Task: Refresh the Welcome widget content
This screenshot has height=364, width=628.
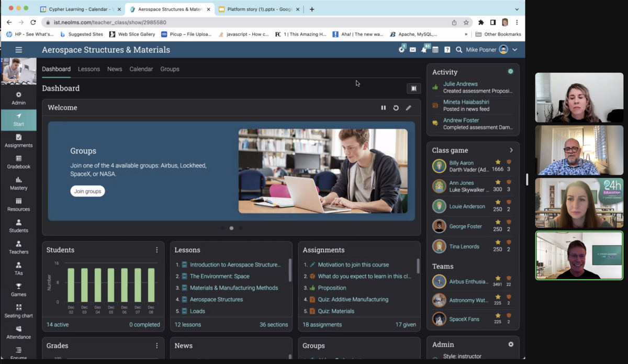Action: (396, 108)
